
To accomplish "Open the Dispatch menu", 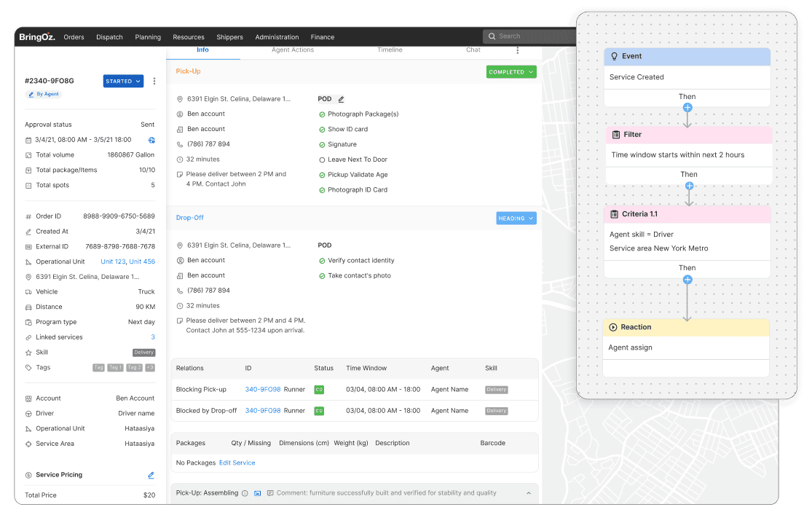I will pos(109,37).
